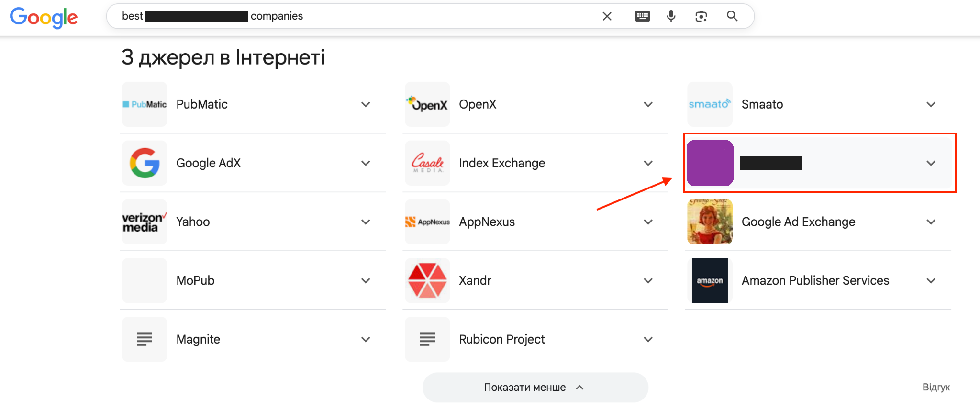Viewport: 980px width, 410px height.
Task: Open the on-screen keyboard input tool
Action: (642, 16)
